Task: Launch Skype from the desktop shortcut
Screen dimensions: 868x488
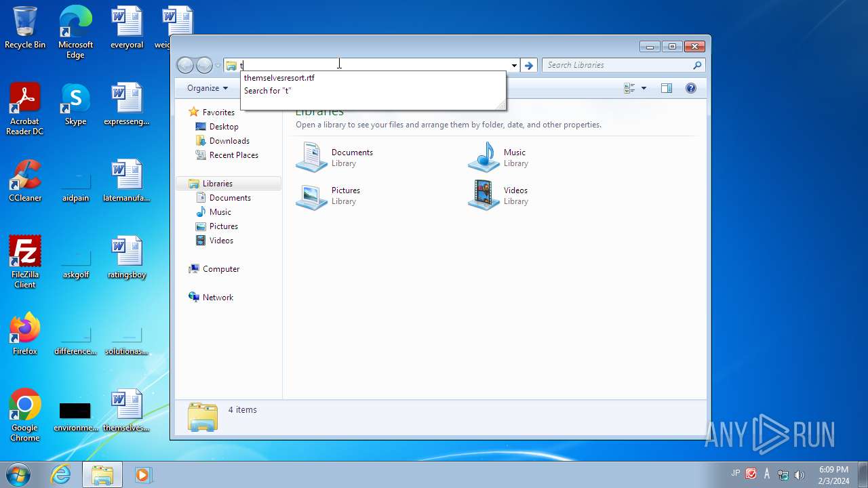Action: (x=75, y=104)
